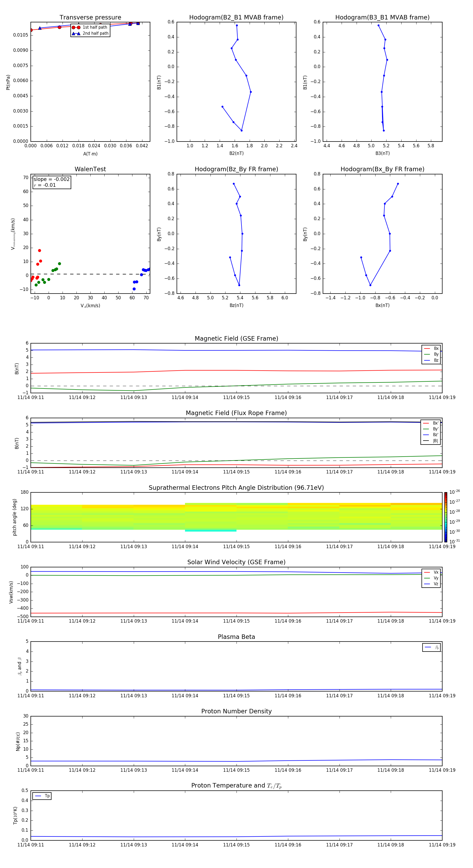Click the 'Hodogram(B2_B1 MVAB frame)' title
Image resolution: width=473 pixels, height=868 pixels.
point(236,18)
